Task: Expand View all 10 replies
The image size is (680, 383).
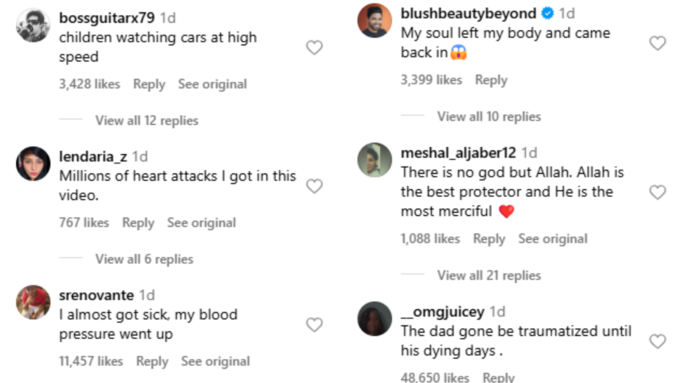Action: coord(489,117)
